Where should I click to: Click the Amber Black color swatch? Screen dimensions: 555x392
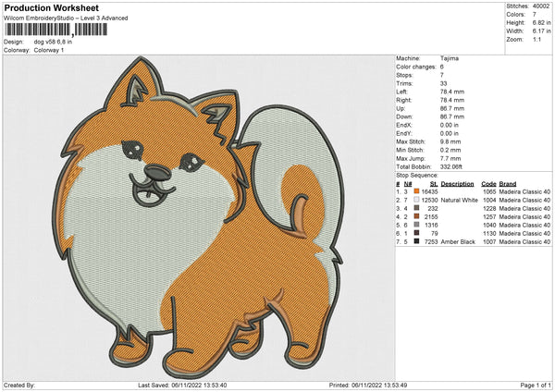tap(417, 241)
